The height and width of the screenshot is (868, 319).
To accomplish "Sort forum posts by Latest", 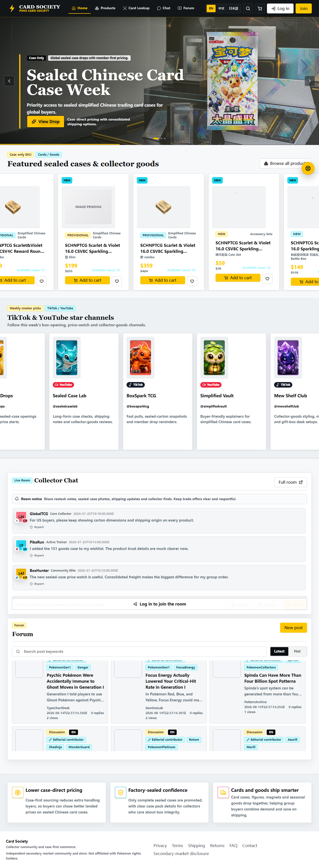I will tap(279, 651).
